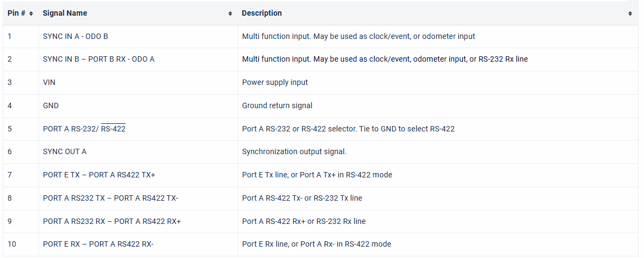Viewport: 644px width, 258px height.
Task: Click the SYNC IN B – PORT B RX signal cell
Action: point(98,59)
